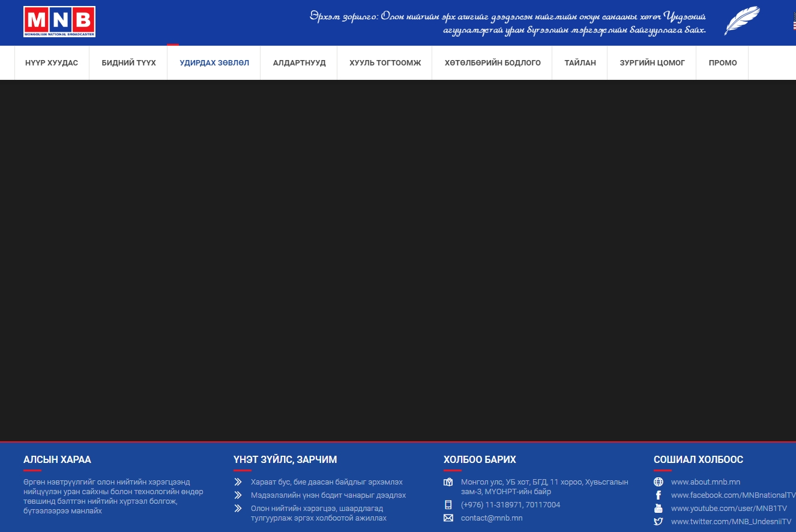
Task: Click the envelope icon beside contact@mnb.mn
Action: (x=448, y=518)
